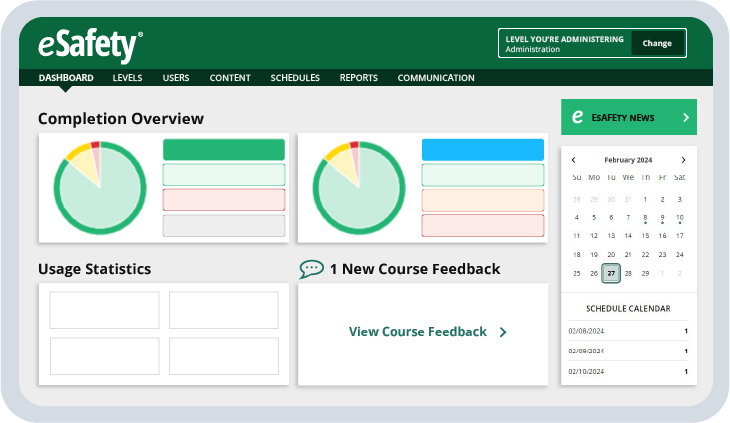Screen dimensions: 730x423
Task: Select the blue legend bar
Action: [482, 150]
